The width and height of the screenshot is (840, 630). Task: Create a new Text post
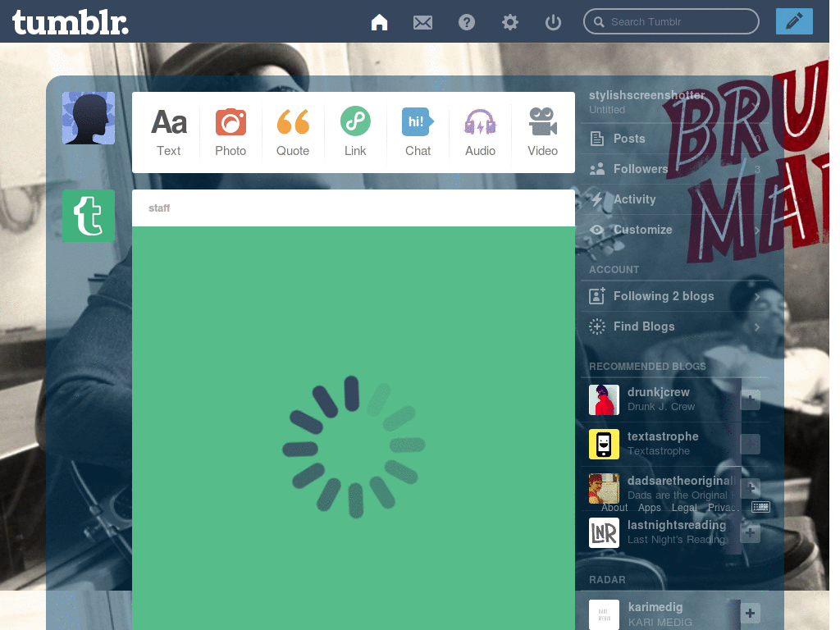pos(169,132)
